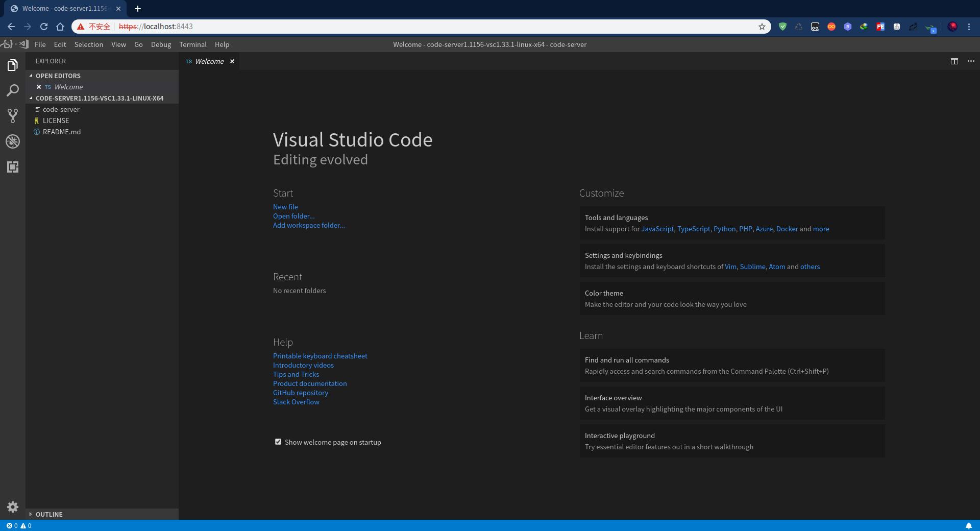Click the Extensions icon in activity bar

click(x=12, y=167)
